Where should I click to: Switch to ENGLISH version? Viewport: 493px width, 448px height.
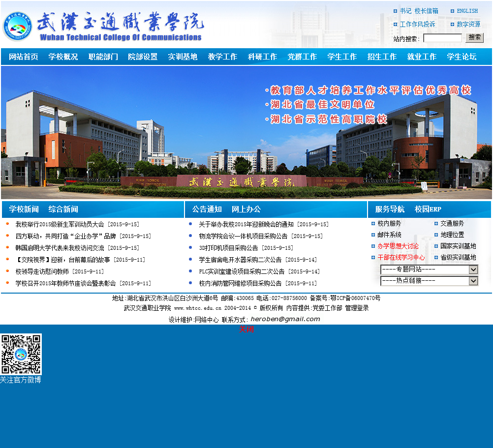pyautogui.click(x=467, y=11)
